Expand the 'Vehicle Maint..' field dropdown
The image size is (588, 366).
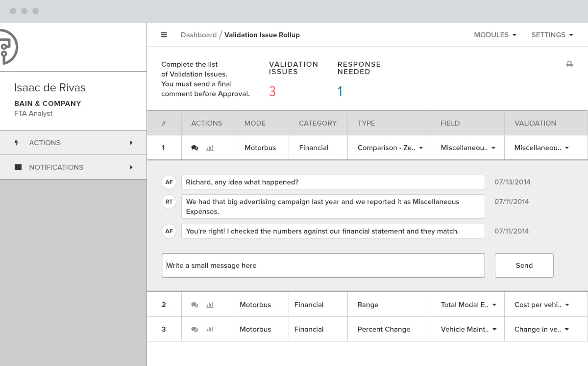click(x=468, y=329)
